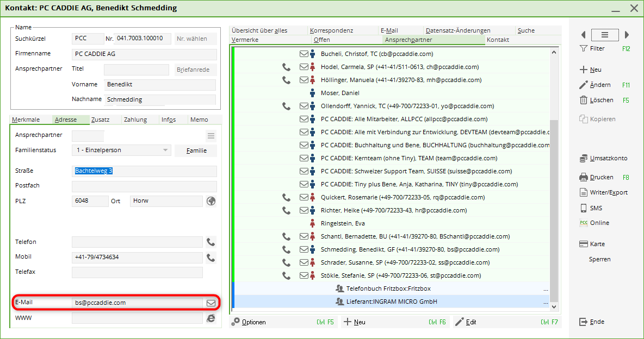Open the hamburger menu beside Ansprechpartner field

(211, 136)
